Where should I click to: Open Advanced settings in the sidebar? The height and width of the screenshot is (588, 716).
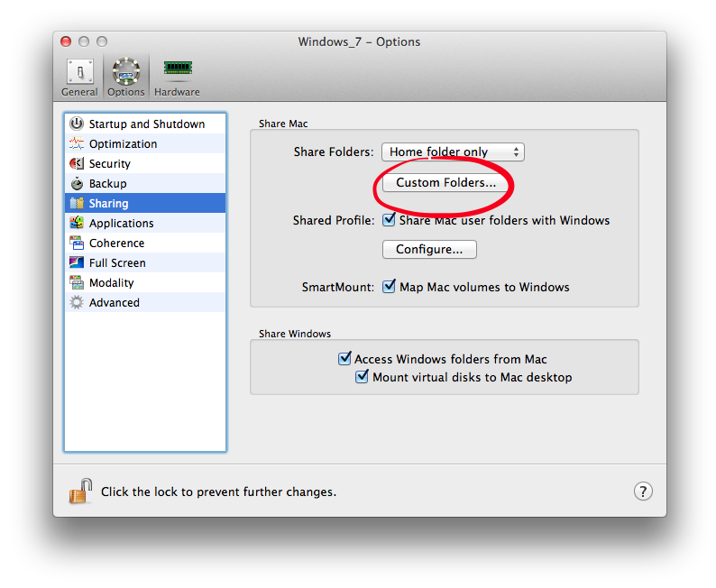tap(145, 302)
